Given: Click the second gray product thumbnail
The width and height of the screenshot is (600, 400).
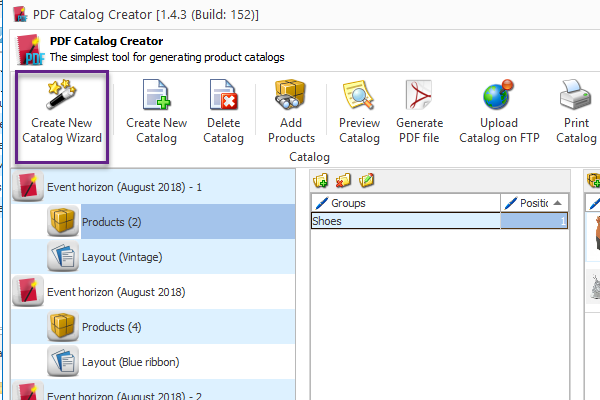Looking at the screenshot, I should 594,286.
